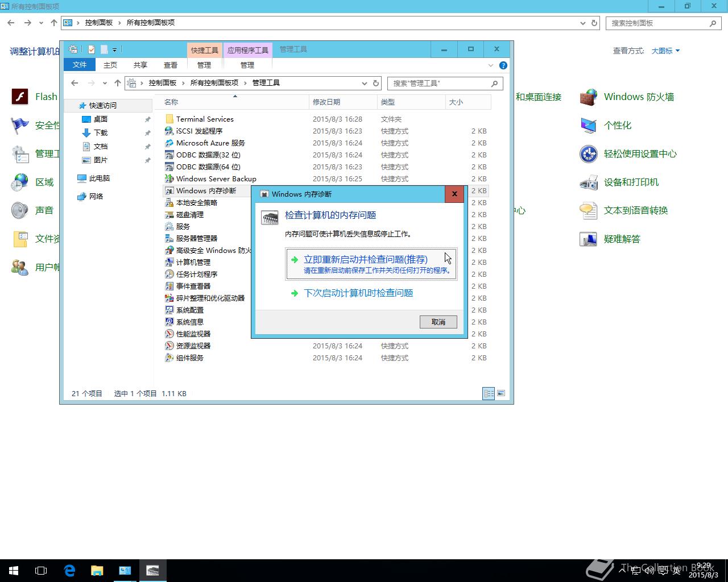Image resolution: width=728 pixels, height=582 pixels.
Task: Open Task View on the taskbar
Action: click(x=41, y=571)
